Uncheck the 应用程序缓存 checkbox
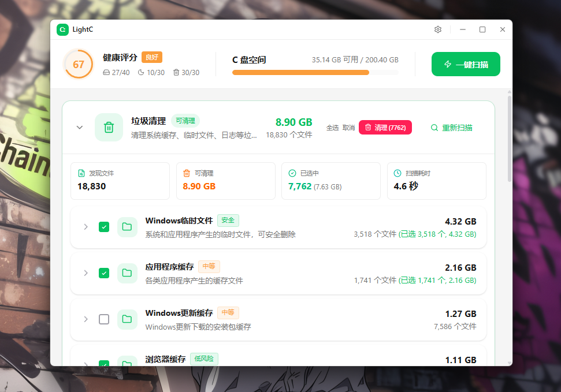The image size is (561, 392). pos(104,273)
